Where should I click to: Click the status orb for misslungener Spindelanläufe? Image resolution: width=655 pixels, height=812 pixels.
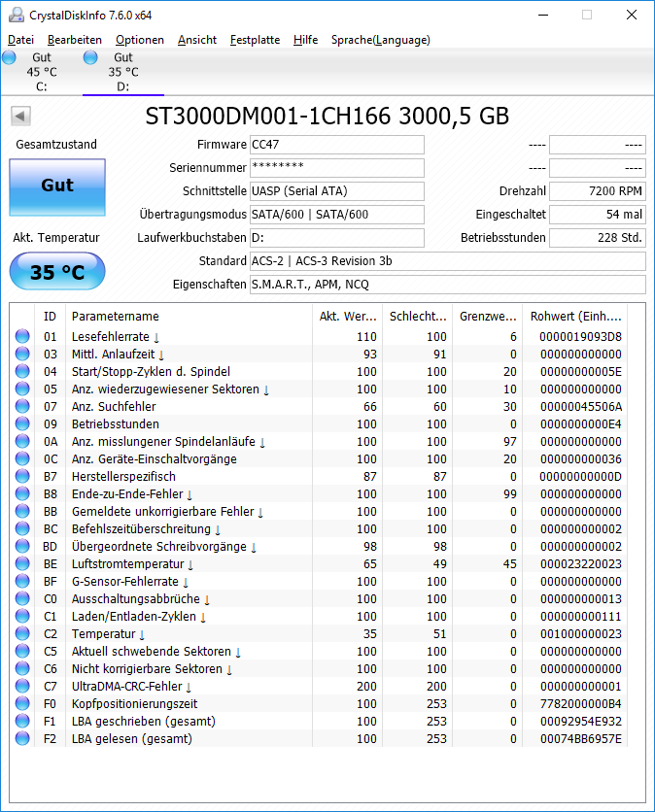pyautogui.click(x=22, y=441)
